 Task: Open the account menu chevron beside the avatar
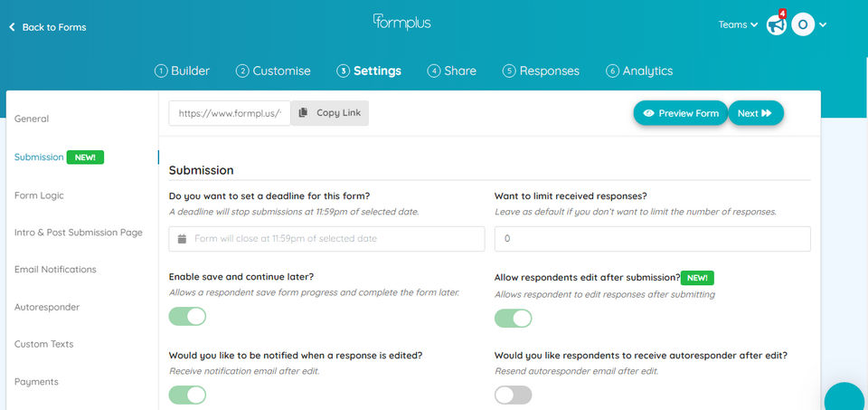823,25
